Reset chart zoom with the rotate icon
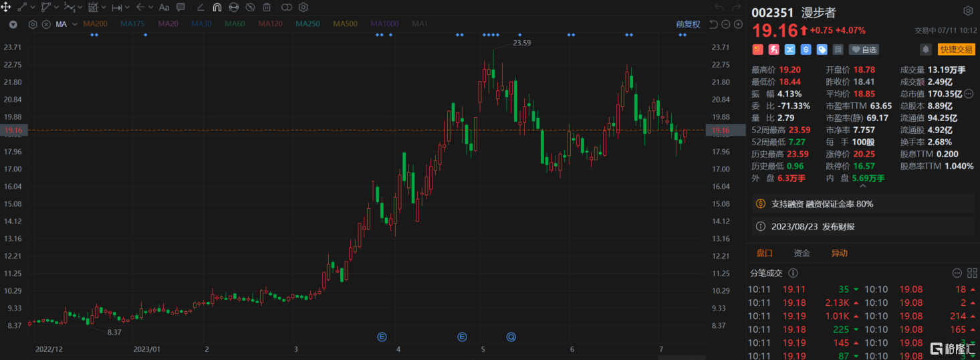This screenshot has width=980, height=360. click(713, 24)
